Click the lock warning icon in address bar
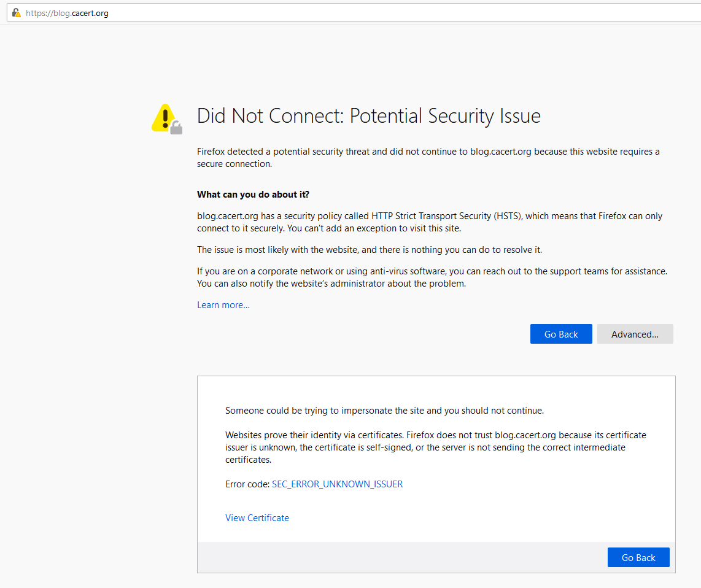701x588 pixels. click(16, 13)
